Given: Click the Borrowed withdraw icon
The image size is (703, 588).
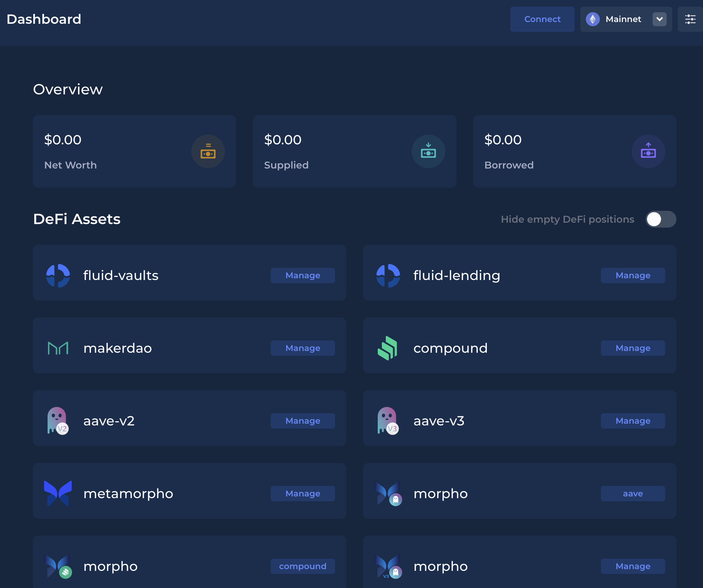Looking at the screenshot, I should [x=648, y=151].
